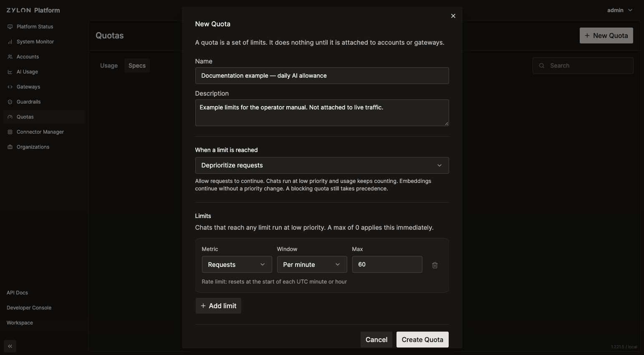Open AI Usage in sidebar
Viewport: 644px width, 355px height.
pos(44,72)
